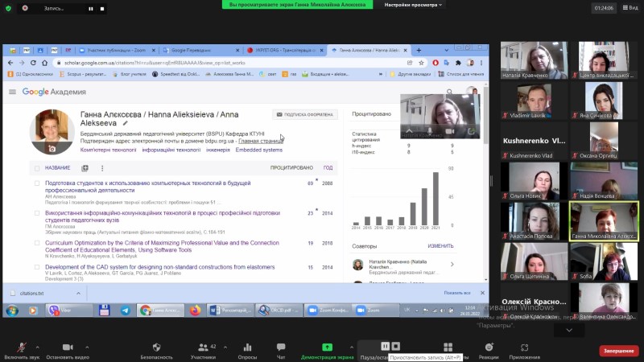Open the Security shield option

[156, 347]
